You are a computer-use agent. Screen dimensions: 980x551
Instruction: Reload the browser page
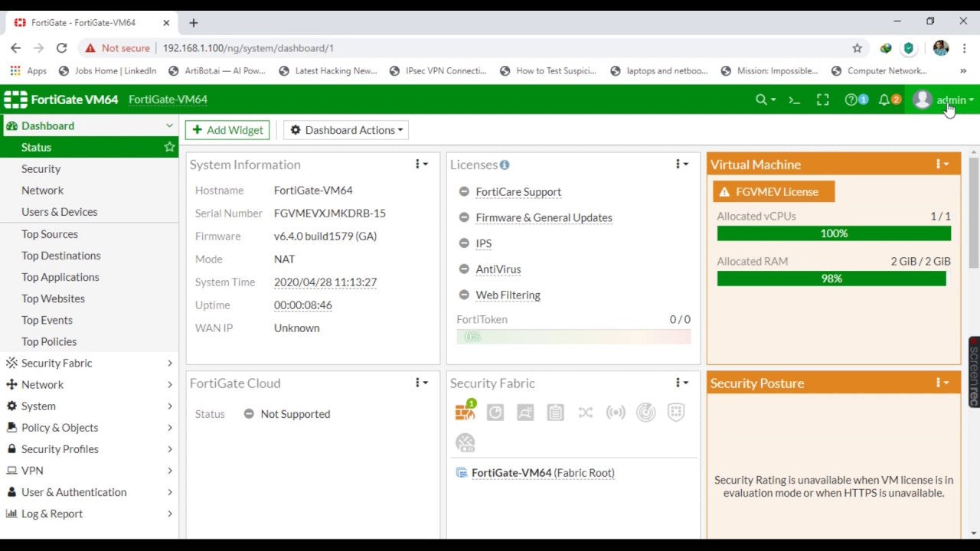[62, 47]
